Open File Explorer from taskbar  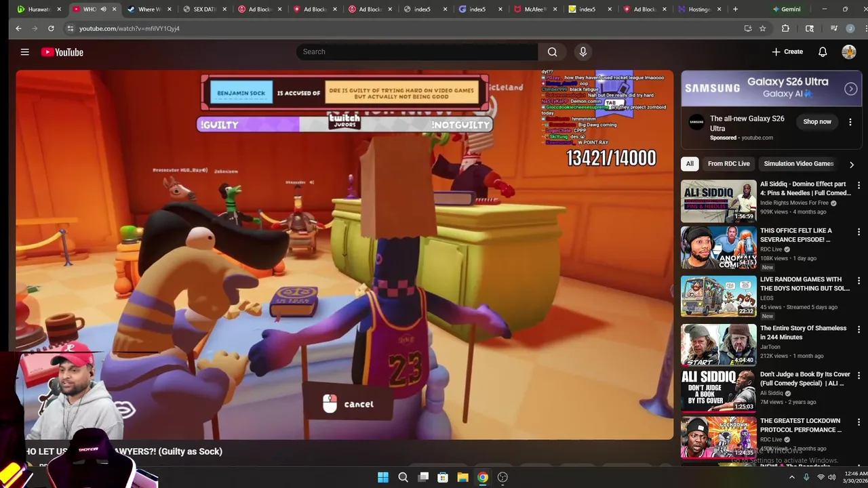click(x=462, y=477)
